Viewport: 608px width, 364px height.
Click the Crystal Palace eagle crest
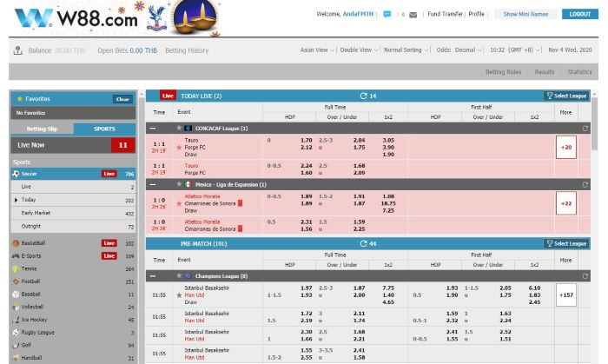click(157, 18)
